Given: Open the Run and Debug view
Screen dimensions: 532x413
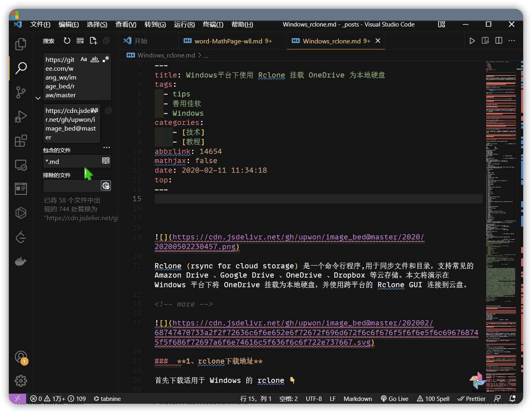Looking at the screenshot, I should point(21,117).
